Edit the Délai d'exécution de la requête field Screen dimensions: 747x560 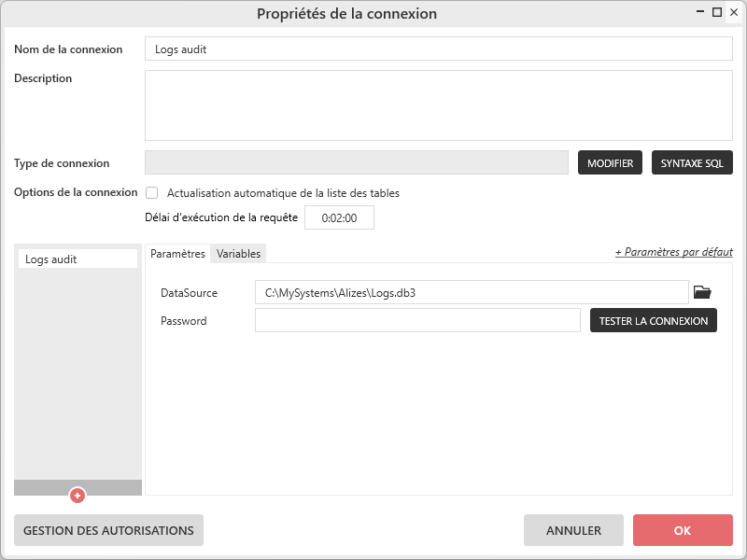(x=339, y=217)
